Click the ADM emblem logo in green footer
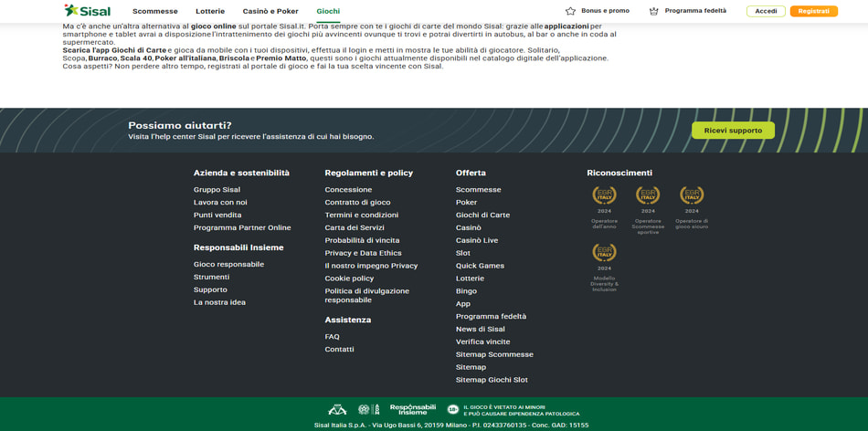This screenshot has width=868, height=431. click(x=368, y=409)
